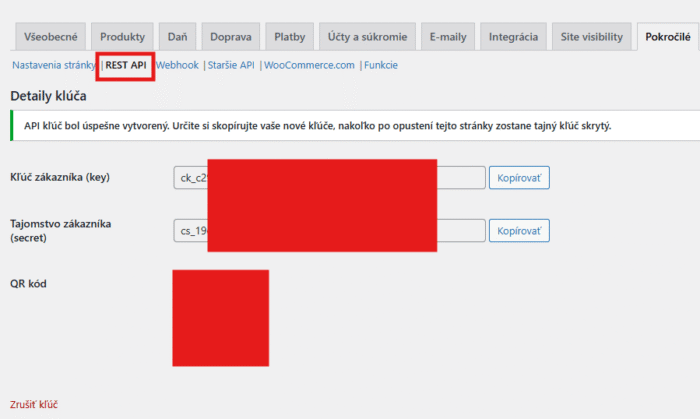Open Nastavenia stránky sub-section link

point(54,65)
